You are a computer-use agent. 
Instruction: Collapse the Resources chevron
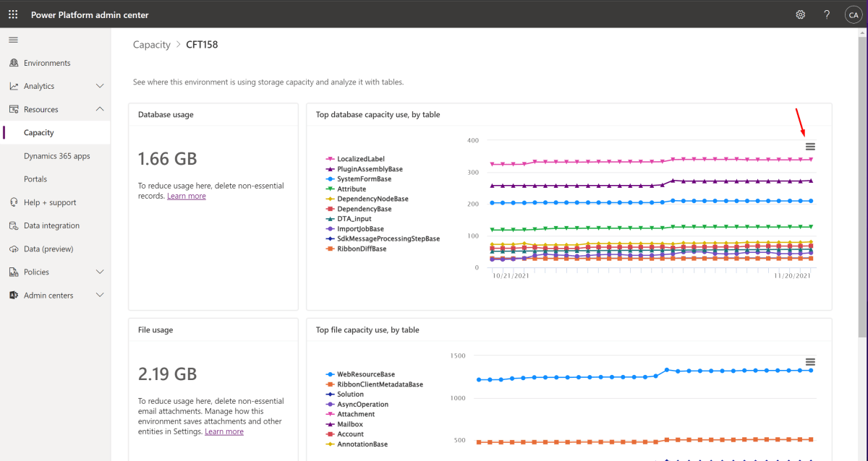click(x=100, y=109)
